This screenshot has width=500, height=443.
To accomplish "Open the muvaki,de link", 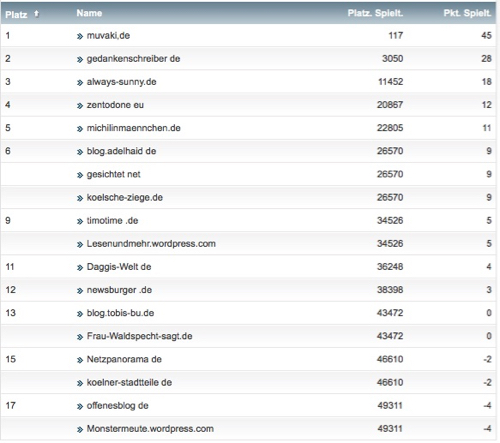I will [108, 36].
